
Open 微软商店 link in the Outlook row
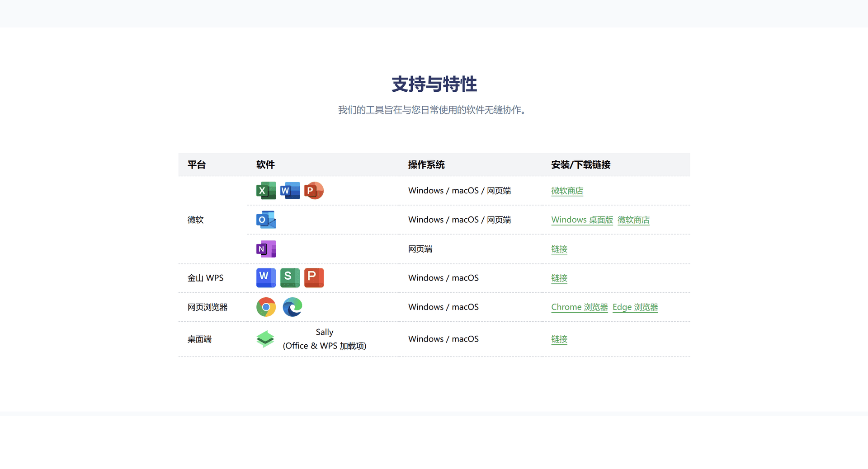(x=634, y=220)
